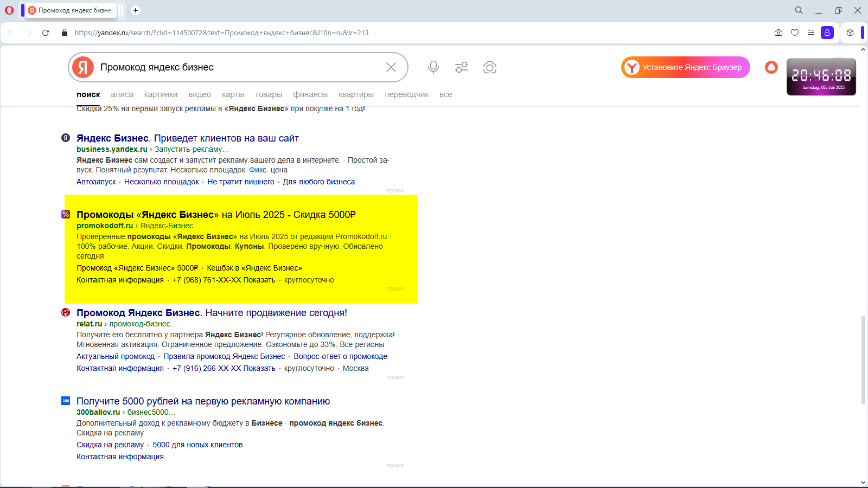Open 'Скидка на рекламу' sitelink

[x=110, y=445]
